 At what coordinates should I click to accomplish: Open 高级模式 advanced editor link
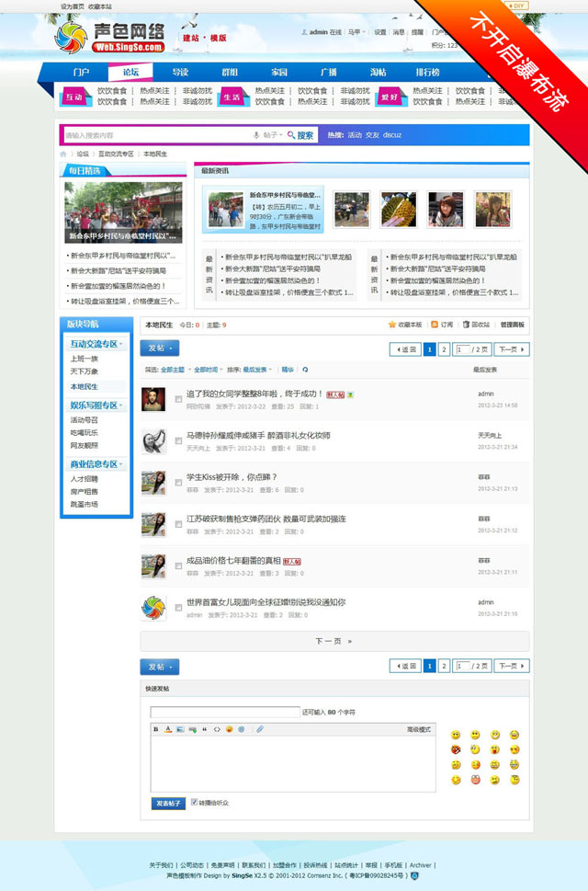419,729
